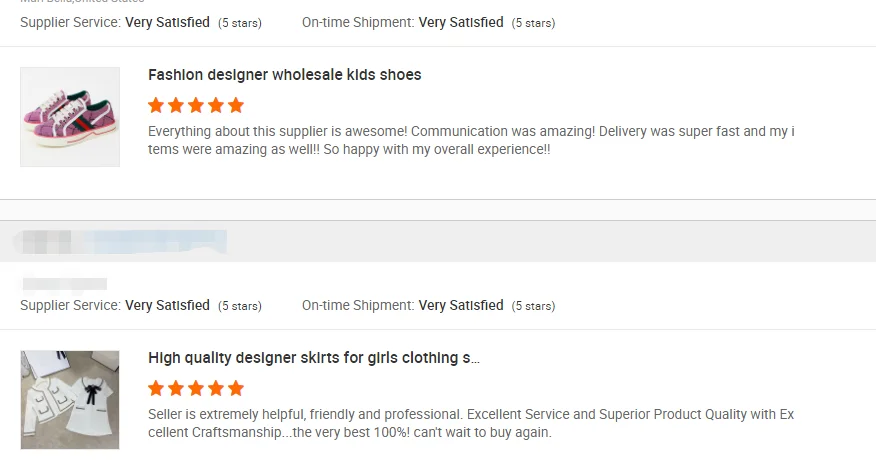Click the third orange star on the kids shoes review
The image size is (876, 474).
(x=196, y=105)
